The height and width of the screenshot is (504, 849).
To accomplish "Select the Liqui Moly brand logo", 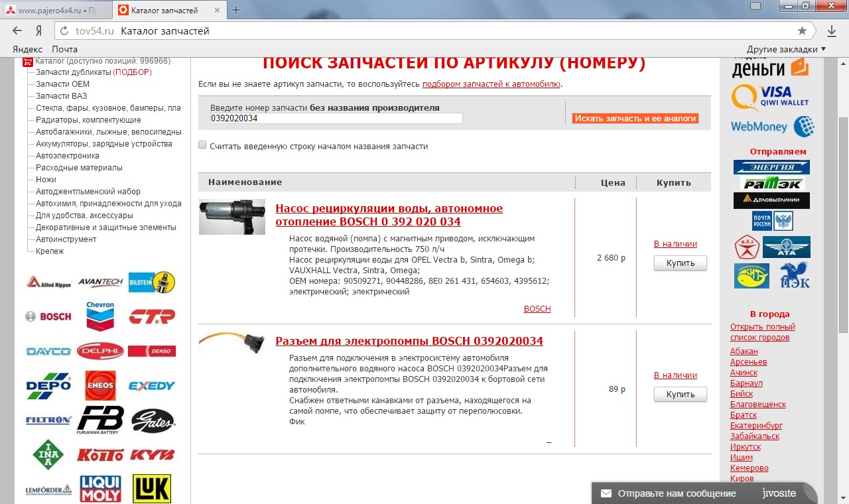I will tap(100, 488).
